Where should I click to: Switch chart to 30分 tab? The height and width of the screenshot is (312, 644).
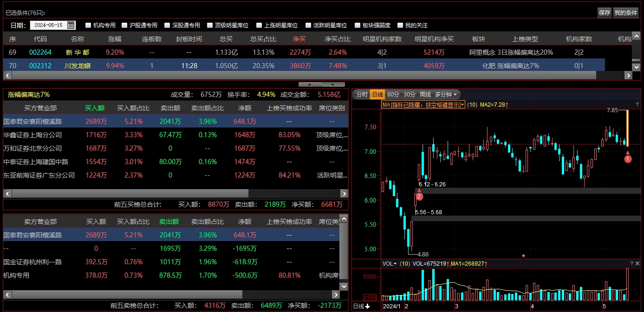click(409, 95)
